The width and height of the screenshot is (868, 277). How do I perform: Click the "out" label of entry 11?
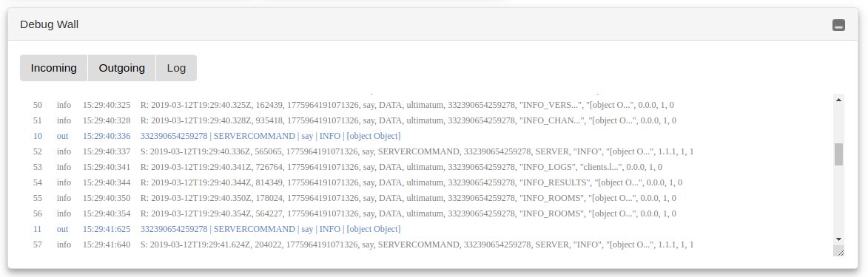tap(62, 229)
